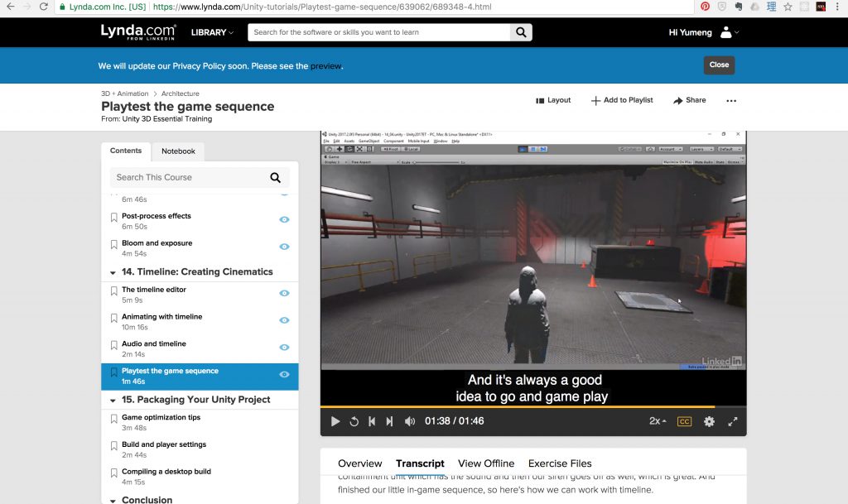Reload the browser page
Viewport: 848px width, 504px height.
click(44, 7)
